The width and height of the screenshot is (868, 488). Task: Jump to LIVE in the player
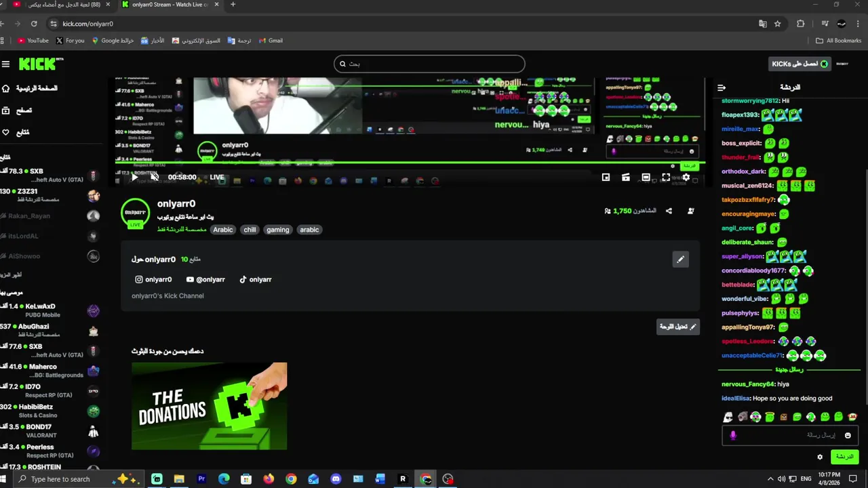[217, 178]
